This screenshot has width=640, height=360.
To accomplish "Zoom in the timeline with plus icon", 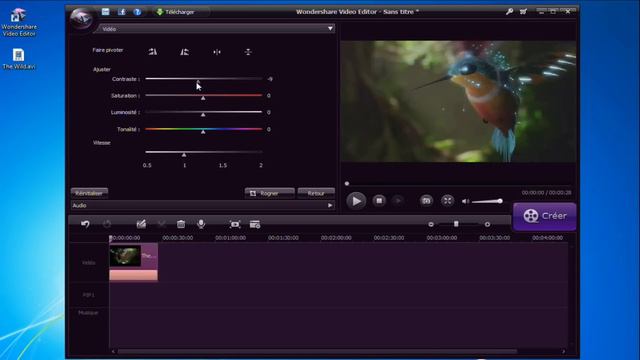I will [487, 224].
